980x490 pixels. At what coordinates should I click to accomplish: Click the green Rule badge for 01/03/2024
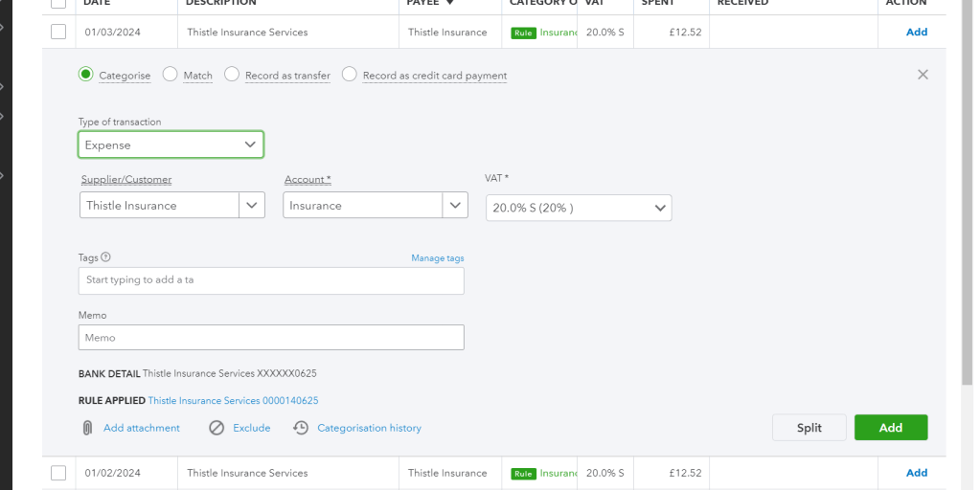523,33
